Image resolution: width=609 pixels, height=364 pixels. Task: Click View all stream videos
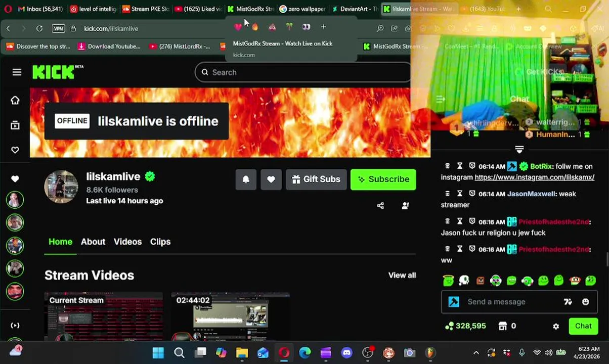click(402, 276)
